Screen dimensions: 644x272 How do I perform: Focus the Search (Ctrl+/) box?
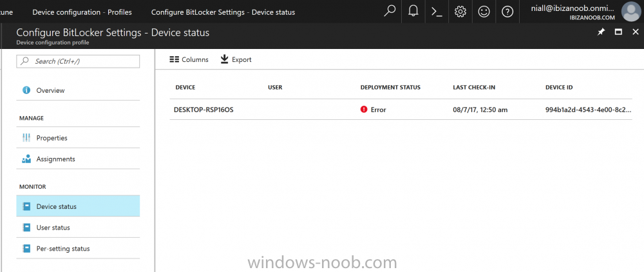pyautogui.click(x=78, y=61)
